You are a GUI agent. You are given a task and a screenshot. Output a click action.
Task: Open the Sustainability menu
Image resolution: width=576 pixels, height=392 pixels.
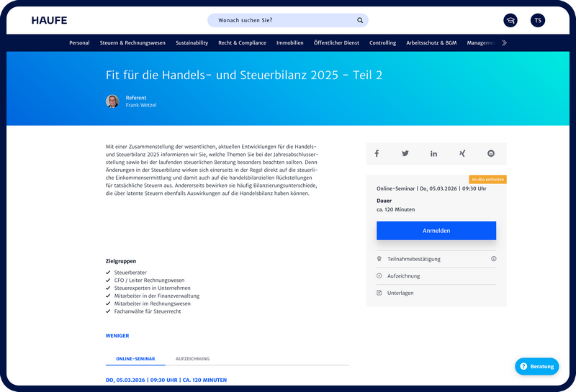pos(192,43)
